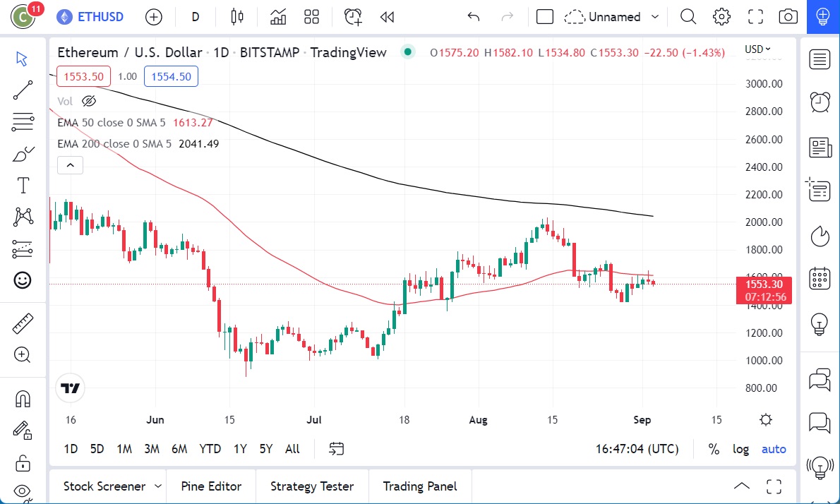The image size is (840, 504).
Task: Select the XABCD pattern tool
Action: click(23, 217)
